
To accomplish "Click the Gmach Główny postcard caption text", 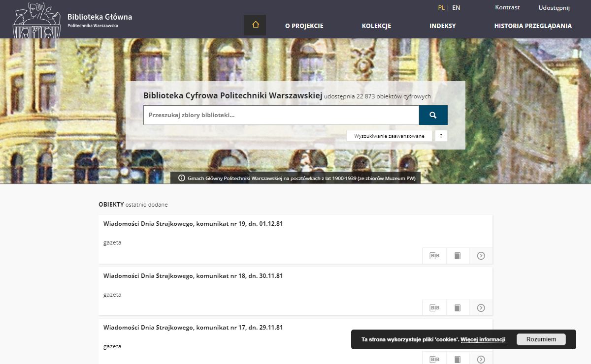I will click(x=301, y=178).
